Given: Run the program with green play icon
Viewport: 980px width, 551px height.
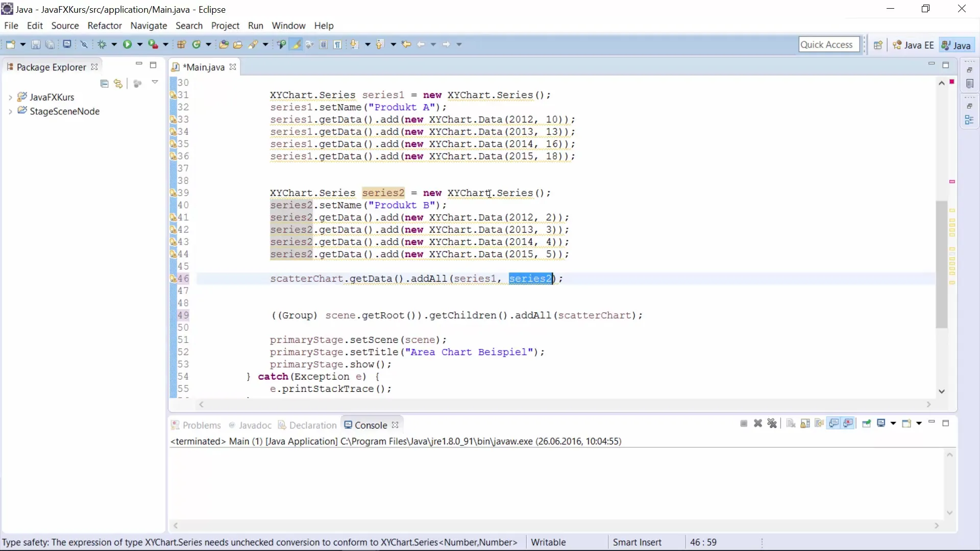Looking at the screenshot, I should (127, 44).
